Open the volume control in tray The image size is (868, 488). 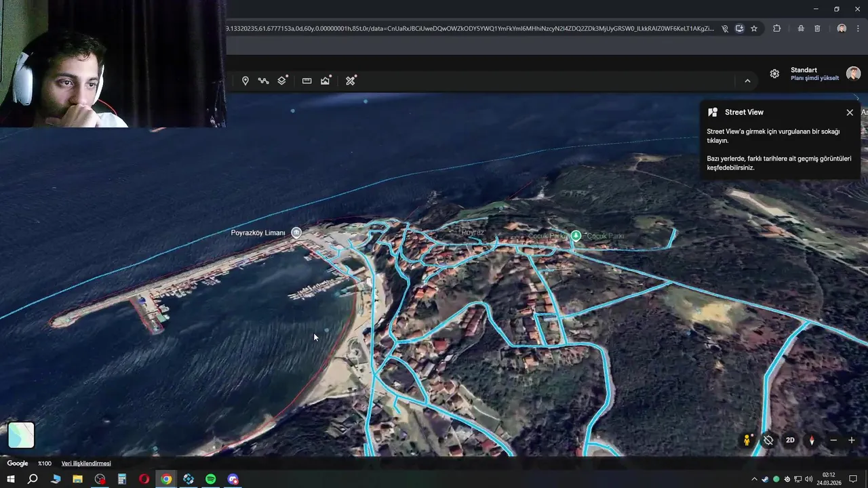[x=808, y=479]
